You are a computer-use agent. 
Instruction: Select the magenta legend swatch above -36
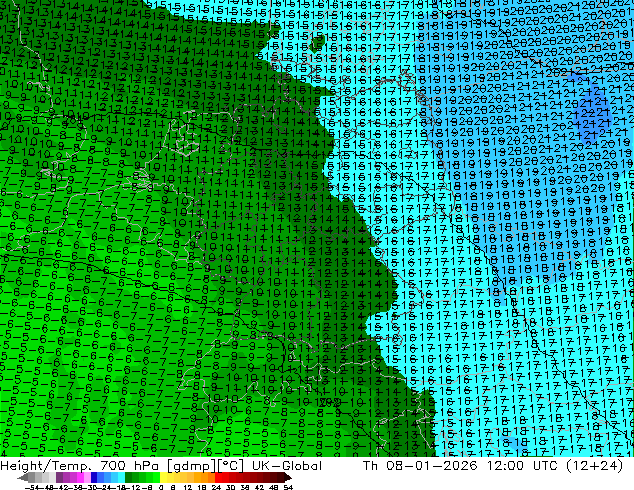(x=80, y=477)
